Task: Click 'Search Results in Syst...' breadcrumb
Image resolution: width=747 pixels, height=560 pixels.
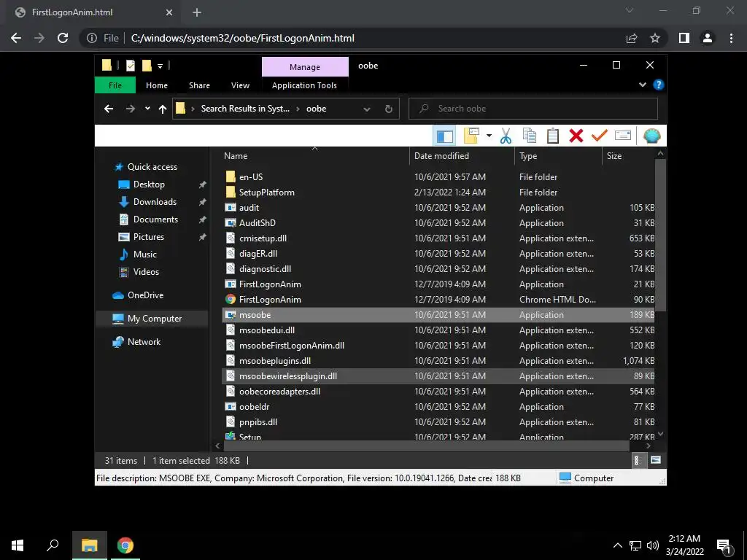Action: coord(245,109)
